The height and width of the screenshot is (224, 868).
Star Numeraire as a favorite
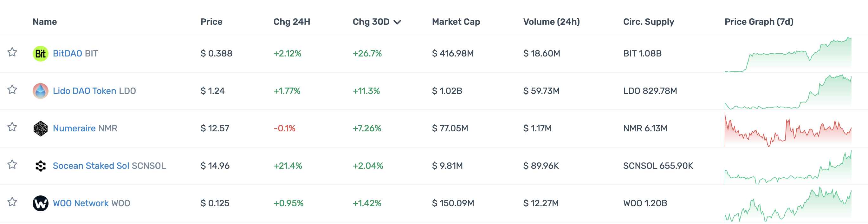tap(12, 127)
